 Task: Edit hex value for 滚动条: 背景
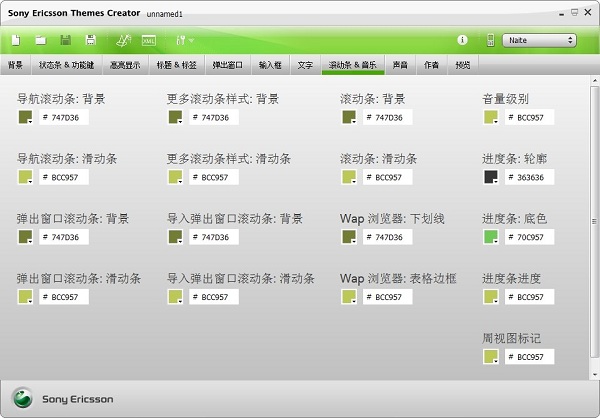coord(388,117)
